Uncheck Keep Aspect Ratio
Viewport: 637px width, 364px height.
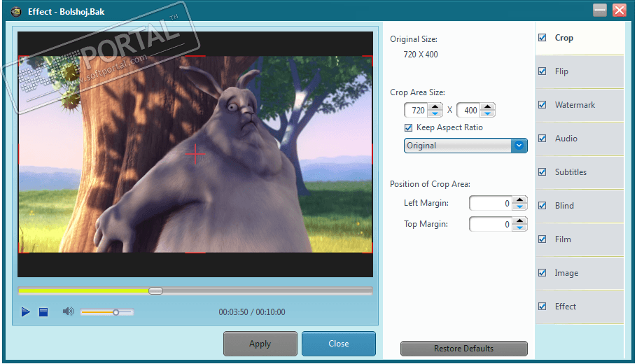[409, 128]
